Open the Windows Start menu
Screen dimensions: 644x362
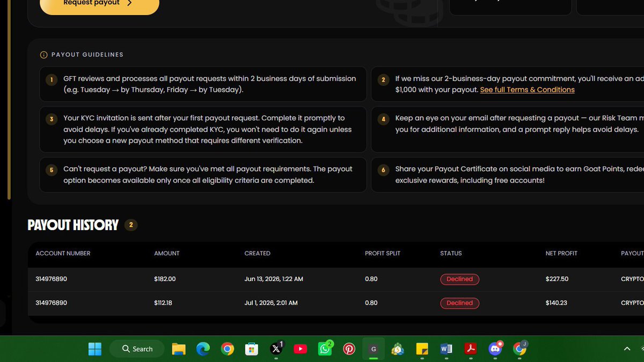coord(95,349)
